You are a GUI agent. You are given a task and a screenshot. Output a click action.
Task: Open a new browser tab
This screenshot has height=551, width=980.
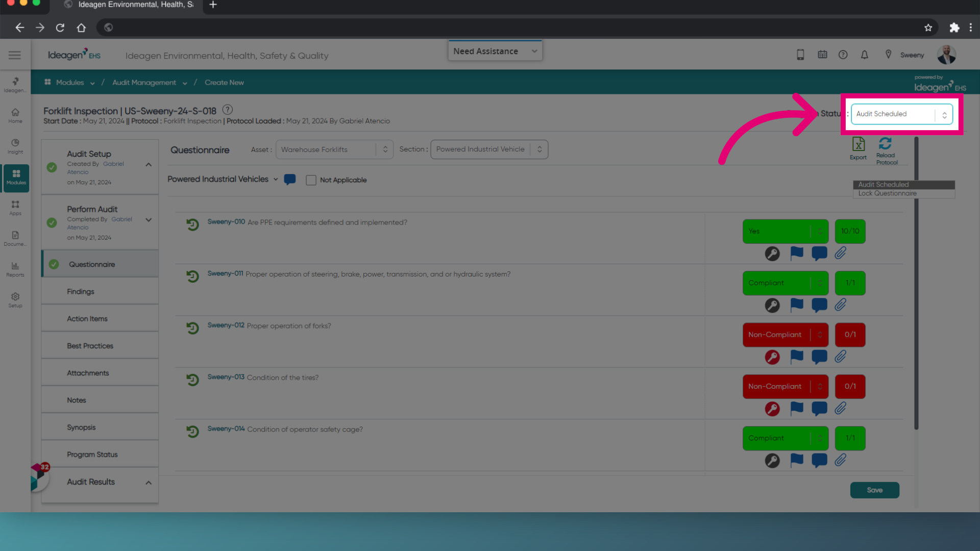tap(213, 5)
